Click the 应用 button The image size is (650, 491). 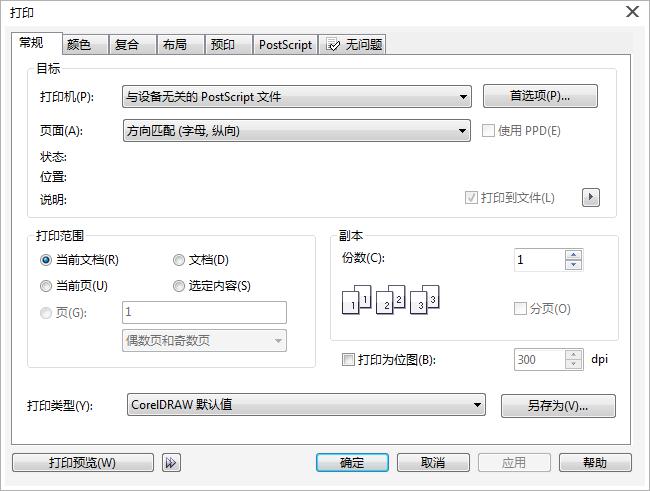coord(514,462)
